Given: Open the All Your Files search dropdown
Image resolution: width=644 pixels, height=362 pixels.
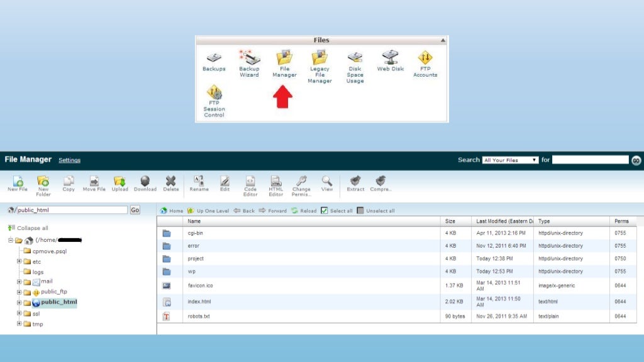Looking at the screenshot, I should [510, 160].
